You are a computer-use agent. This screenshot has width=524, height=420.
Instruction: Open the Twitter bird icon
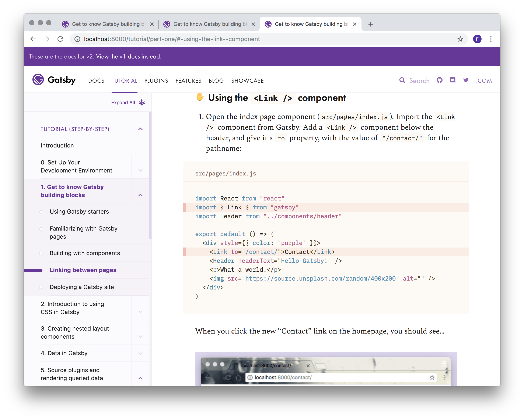(x=466, y=80)
